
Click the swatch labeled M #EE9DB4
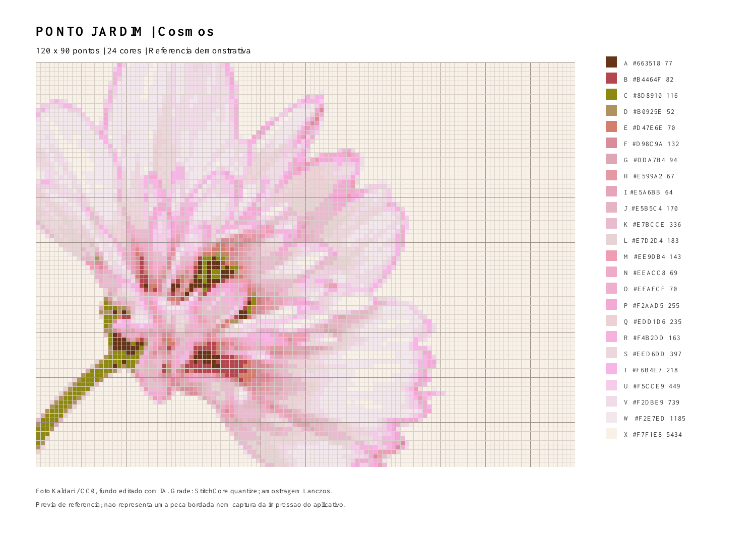(x=611, y=256)
